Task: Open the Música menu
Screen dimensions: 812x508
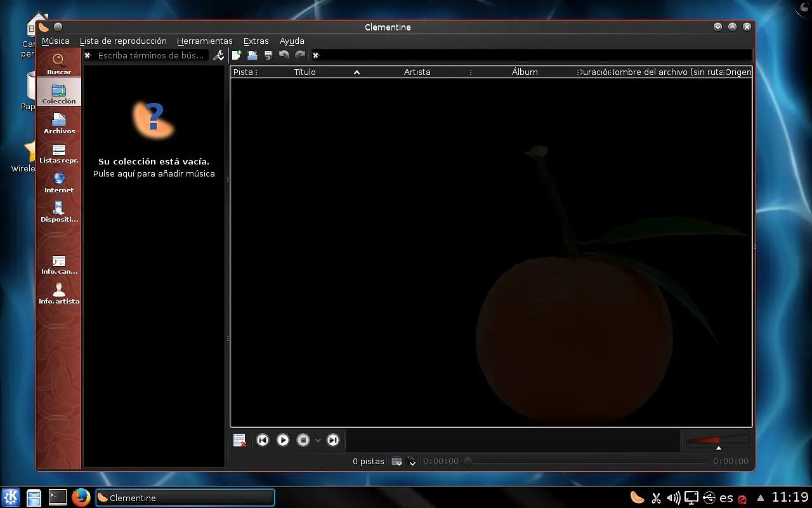Action: [56, 41]
